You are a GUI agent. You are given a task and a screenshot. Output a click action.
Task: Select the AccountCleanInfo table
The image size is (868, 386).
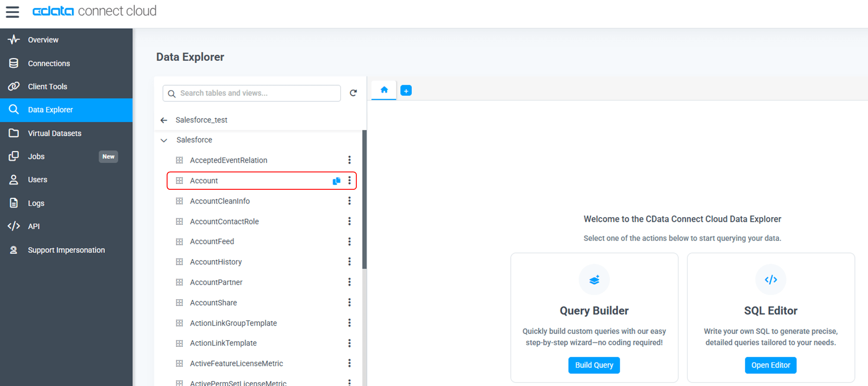220,201
